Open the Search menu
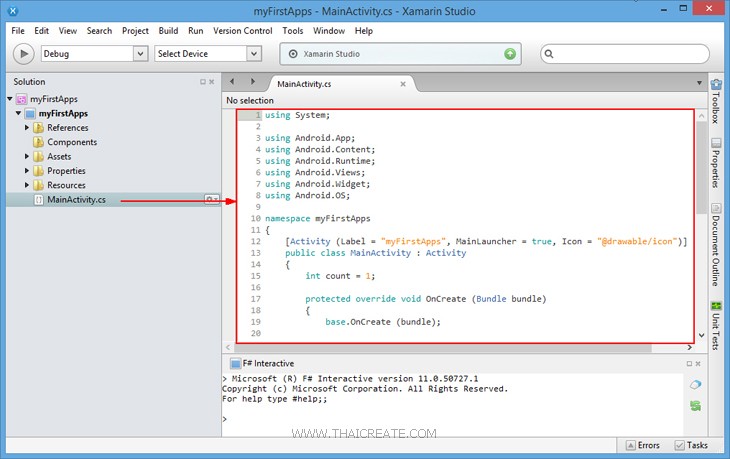730x459 pixels. [x=99, y=31]
